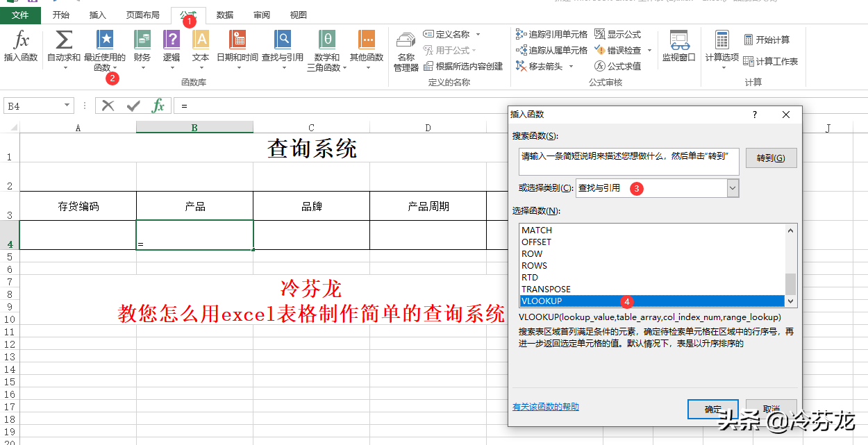868x445 pixels.
Task: Click the Name Box showing B4
Action: (x=33, y=106)
